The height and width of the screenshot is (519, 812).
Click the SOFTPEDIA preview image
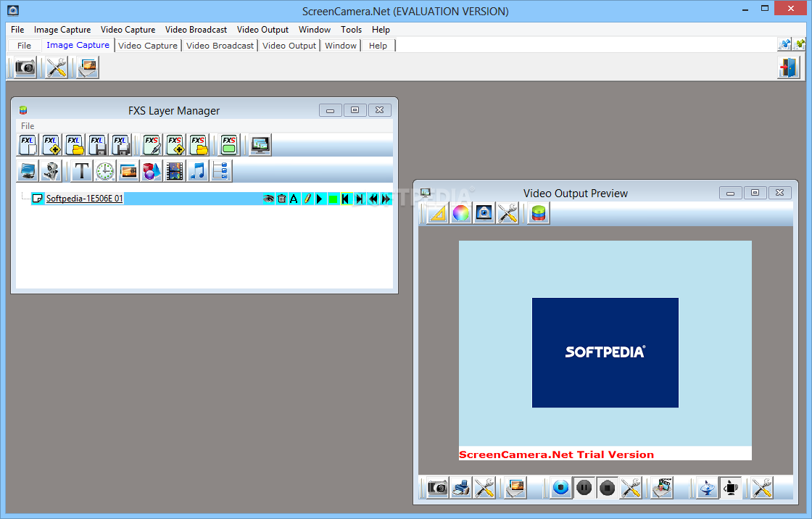pyautogui.click(x=605, y=352)
